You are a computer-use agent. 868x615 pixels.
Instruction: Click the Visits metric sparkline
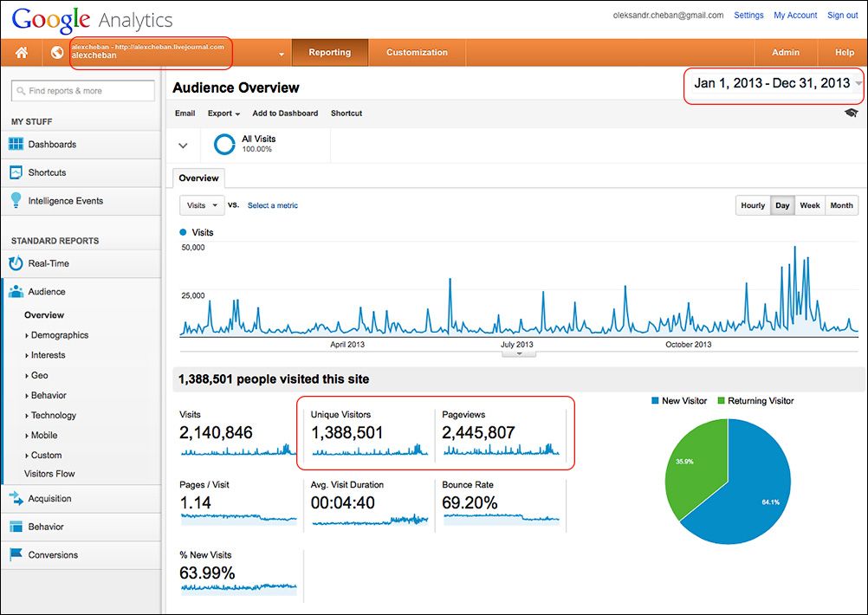tap(238, 450)
